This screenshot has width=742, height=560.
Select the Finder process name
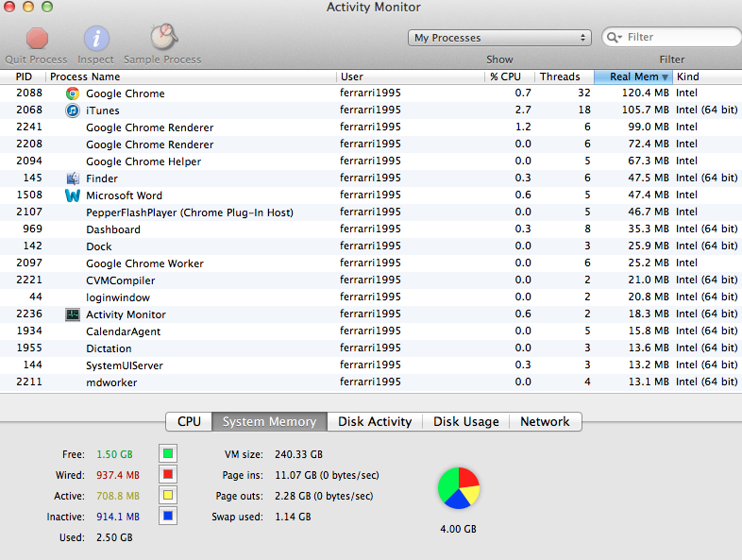pos(102,178)
